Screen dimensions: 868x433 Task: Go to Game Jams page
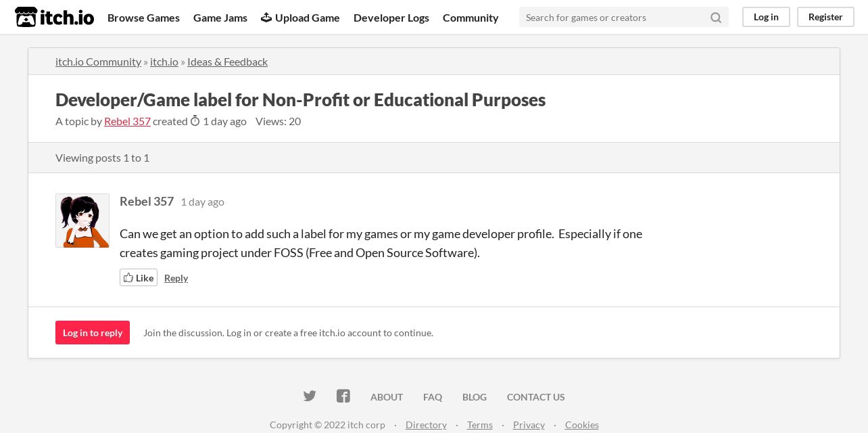tap(220, 18)
